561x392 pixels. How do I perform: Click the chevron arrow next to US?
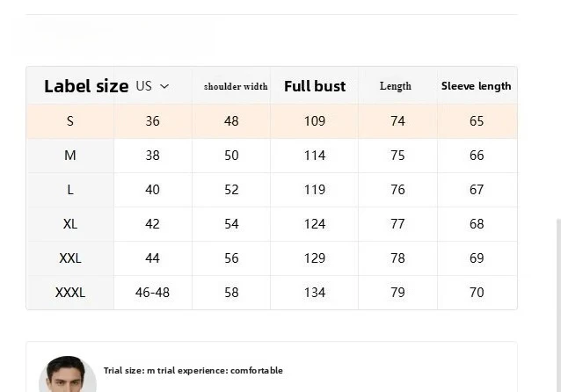click(x=164, y=86)
